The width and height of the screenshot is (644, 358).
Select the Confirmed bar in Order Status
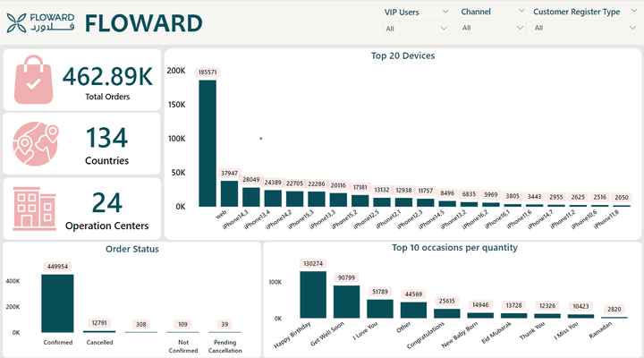click(x=57, y=303)
